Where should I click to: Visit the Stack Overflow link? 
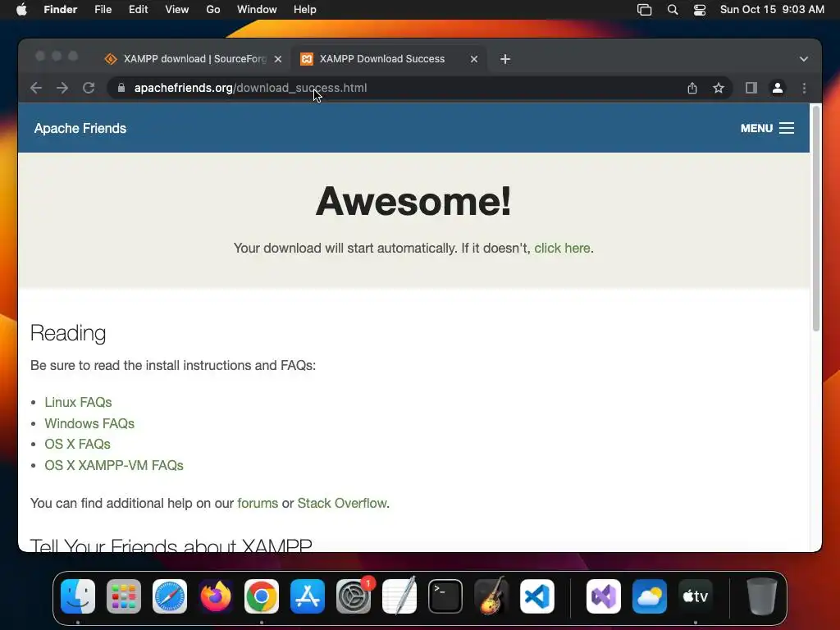pos(342,503)
